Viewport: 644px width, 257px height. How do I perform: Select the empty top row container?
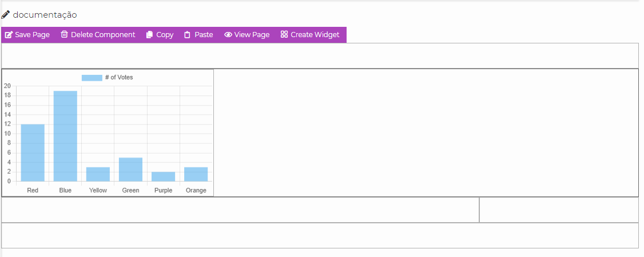(320, 56)
